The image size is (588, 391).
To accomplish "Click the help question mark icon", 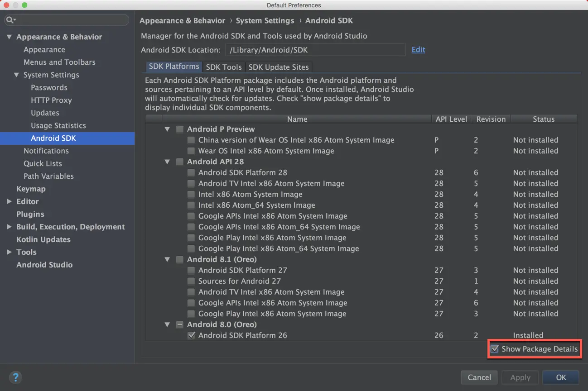I will pyautogui.click(x=15, y=377).
